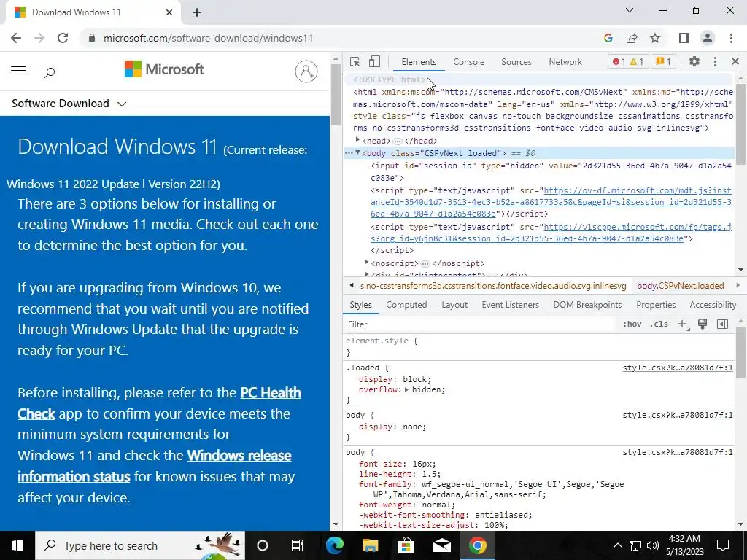Switch to the Console tab
The image size is (747, 560).
click(468, 62)
